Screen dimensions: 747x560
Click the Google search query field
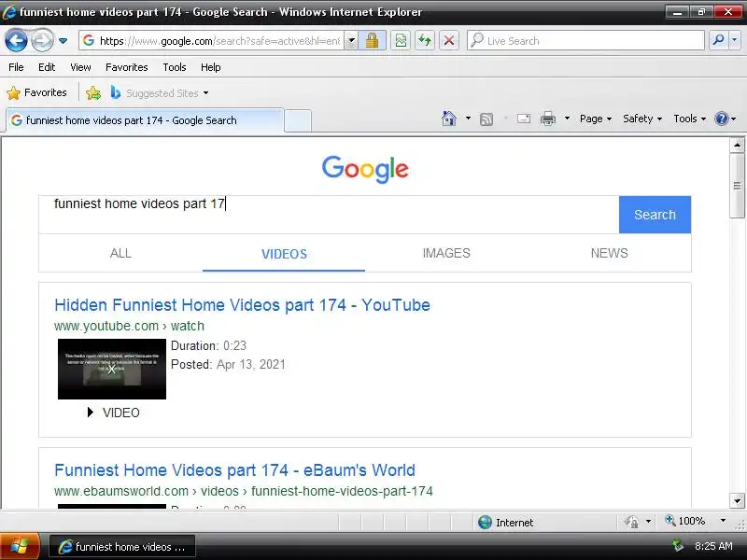pos(329,215)
